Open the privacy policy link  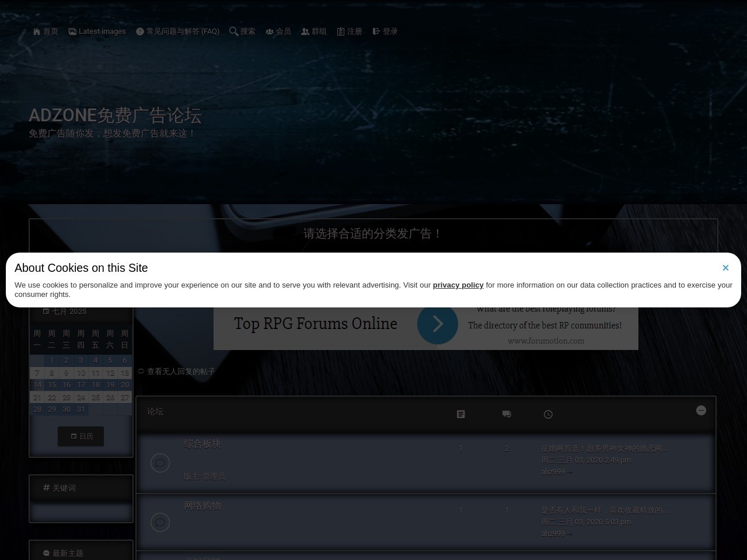(458, 285)
